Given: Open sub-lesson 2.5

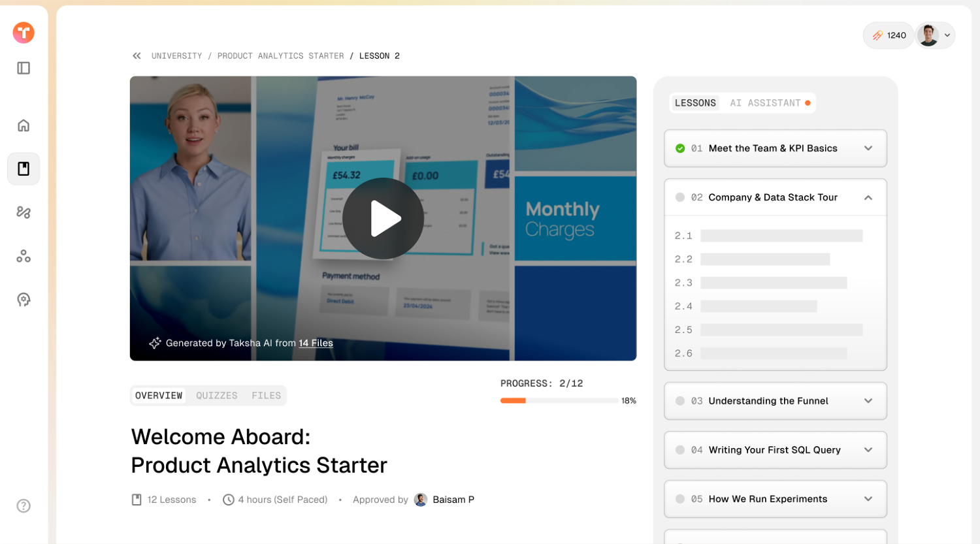Looking at the screenshot, I should click(x=769, y=330).
